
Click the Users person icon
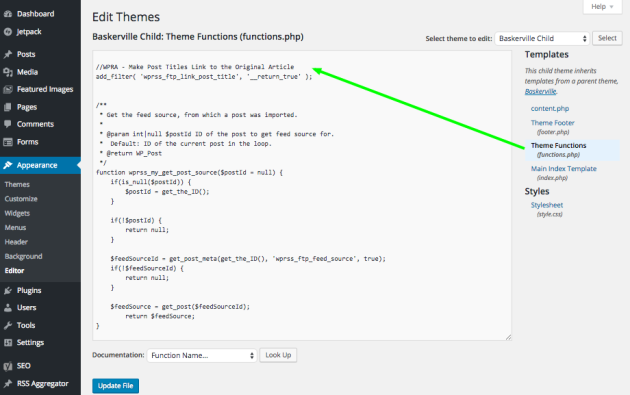pos(8,308)
